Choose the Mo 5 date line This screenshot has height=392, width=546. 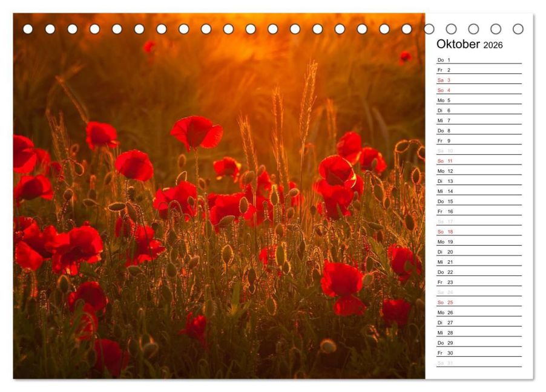click(479, 100)
